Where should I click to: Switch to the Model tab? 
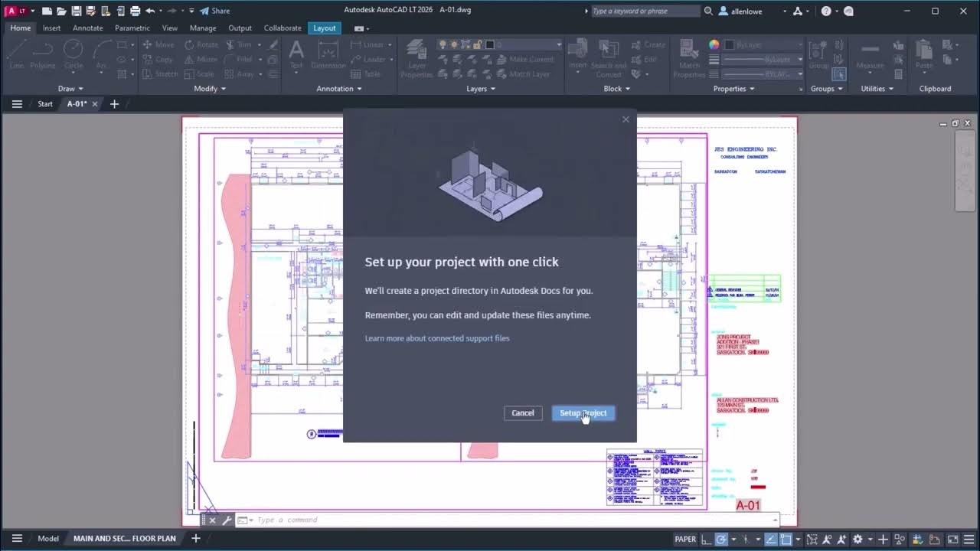coord(48,538)
